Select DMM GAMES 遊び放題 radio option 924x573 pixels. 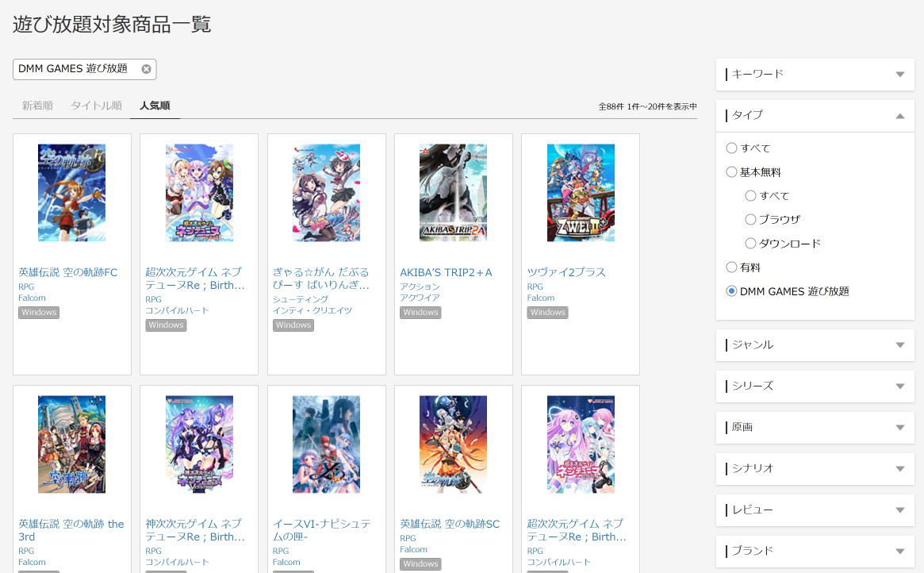[x=731, y=291]
